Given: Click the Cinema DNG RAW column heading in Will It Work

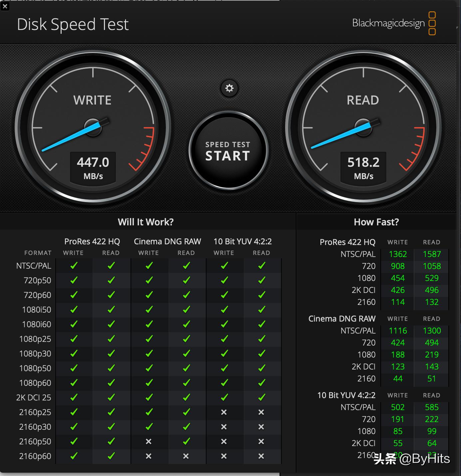Looking at the screenshot, I should [x=167, y=241].
